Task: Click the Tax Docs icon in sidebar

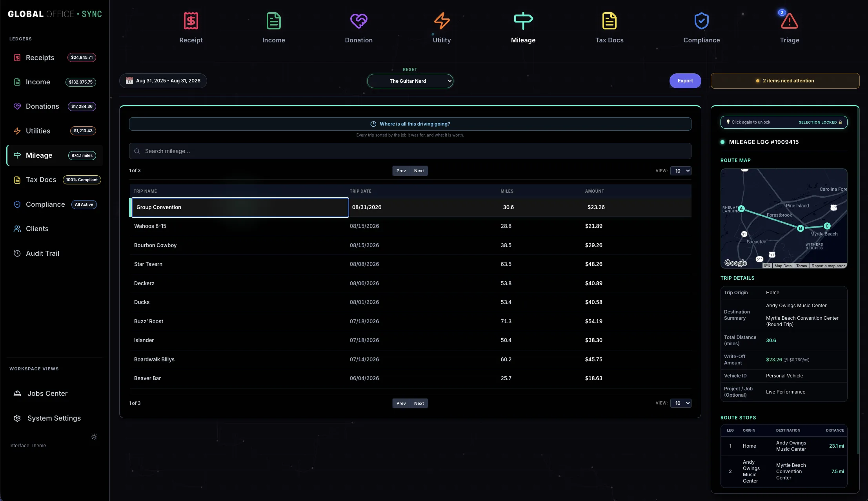Action: 17,180
